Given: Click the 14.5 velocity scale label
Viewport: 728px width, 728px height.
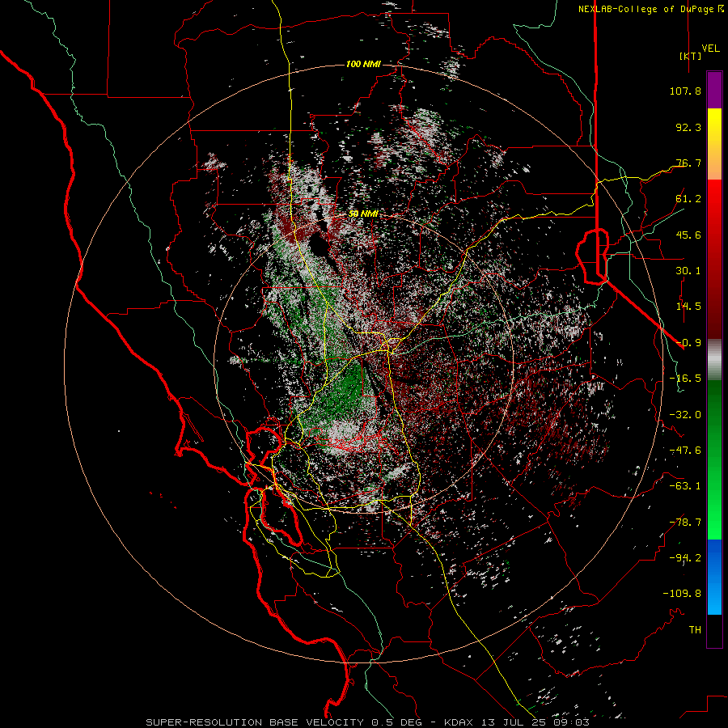Looking at the screenshot, I should pos(688,307).
